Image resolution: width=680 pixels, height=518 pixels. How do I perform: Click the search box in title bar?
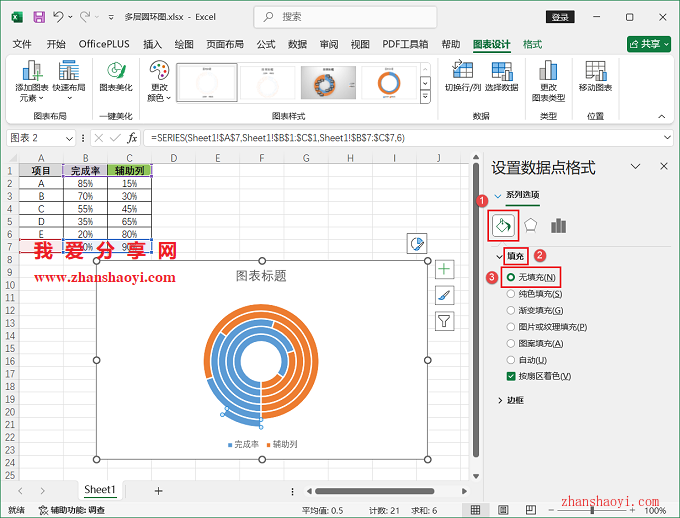click(x=350, y=17)
